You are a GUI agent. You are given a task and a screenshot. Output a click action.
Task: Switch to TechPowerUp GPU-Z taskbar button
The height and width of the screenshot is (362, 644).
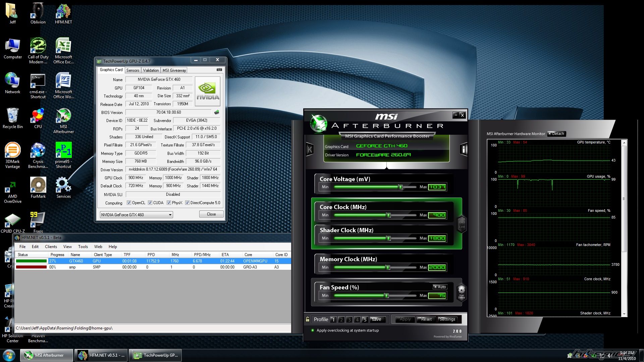coord(156,355)
